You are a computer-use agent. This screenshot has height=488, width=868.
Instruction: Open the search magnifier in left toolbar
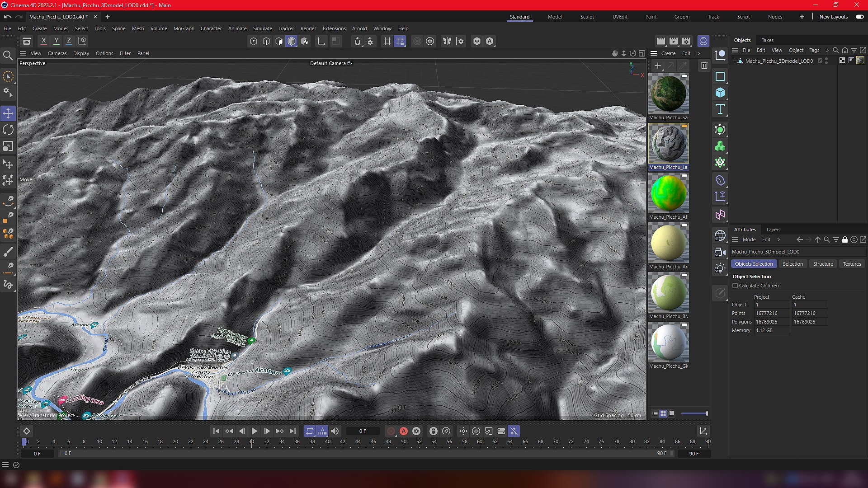[x=8, y=56]
